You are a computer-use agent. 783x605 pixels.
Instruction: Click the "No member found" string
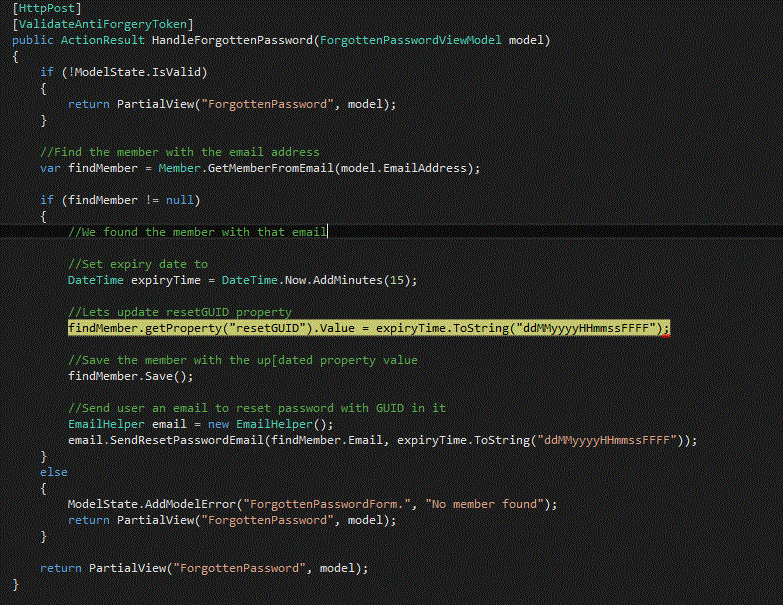(x=484, y=504)
